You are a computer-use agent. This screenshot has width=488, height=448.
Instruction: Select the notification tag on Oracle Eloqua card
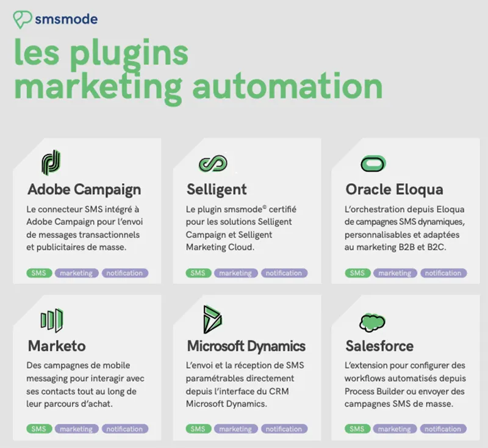click(x=443, y=273)
